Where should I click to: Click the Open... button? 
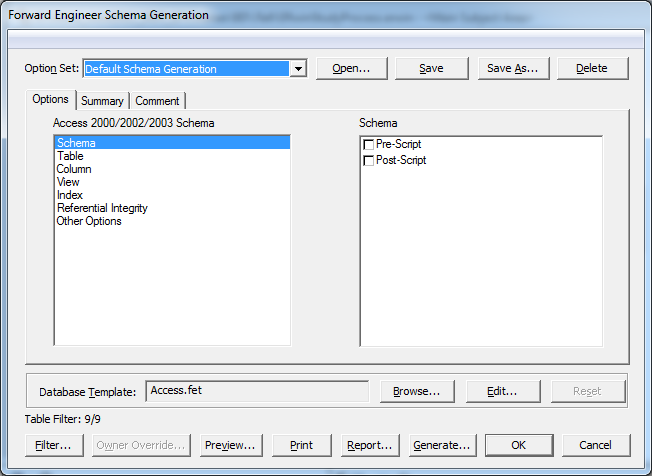click(351, 68)
